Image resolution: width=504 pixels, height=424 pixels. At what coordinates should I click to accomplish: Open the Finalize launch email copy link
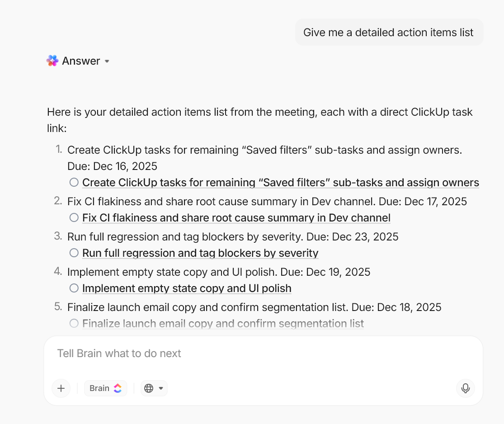coord(222,323)
